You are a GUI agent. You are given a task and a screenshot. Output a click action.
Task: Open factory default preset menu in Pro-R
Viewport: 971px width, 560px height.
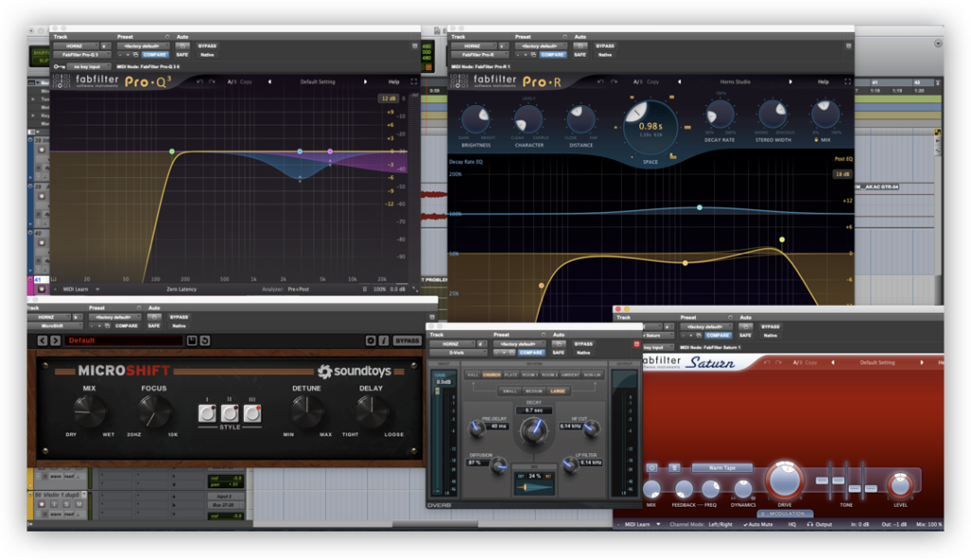coord(540,45)
